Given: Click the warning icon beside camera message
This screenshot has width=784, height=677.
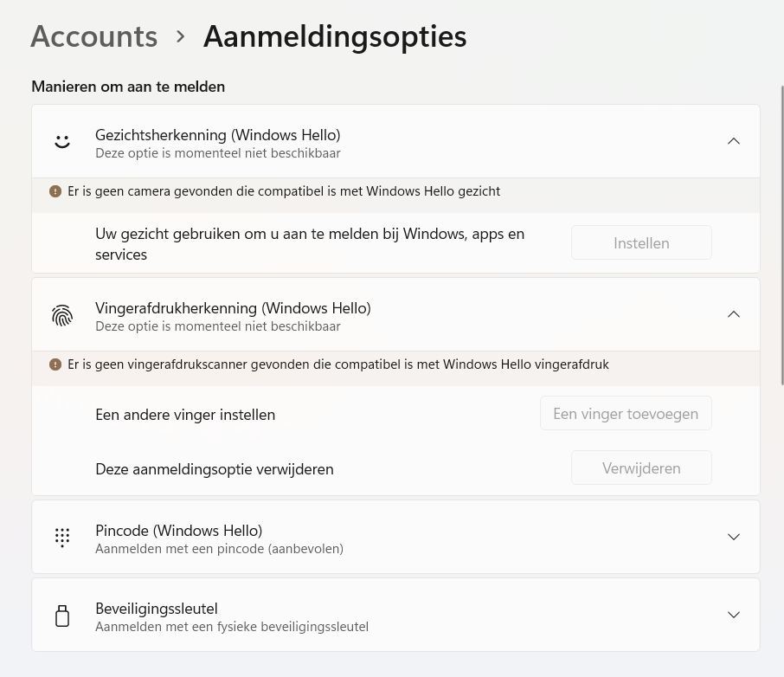Looking at the screenshot, I should point(55,191).
